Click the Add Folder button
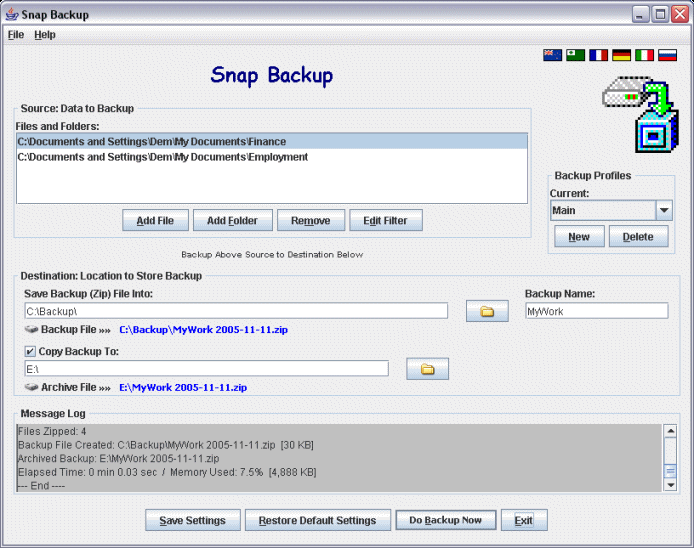 click(232, 220)
